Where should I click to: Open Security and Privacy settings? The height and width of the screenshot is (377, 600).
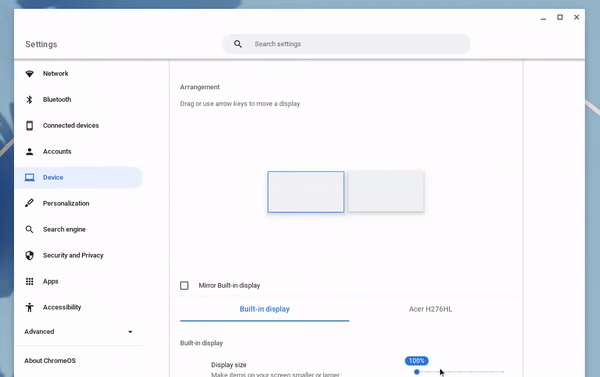tap(73, 255)
